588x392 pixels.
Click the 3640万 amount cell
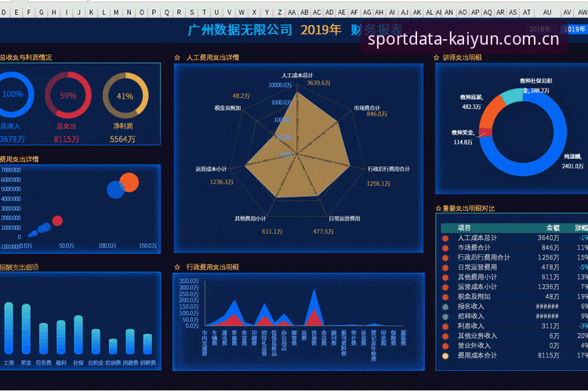coord(548,238)
